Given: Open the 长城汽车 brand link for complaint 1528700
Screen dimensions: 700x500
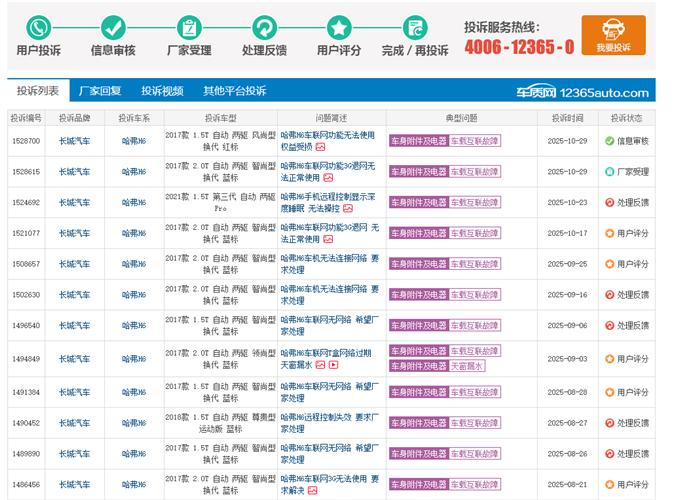Looking at the screenshot, I should click(x=75, y=141).
